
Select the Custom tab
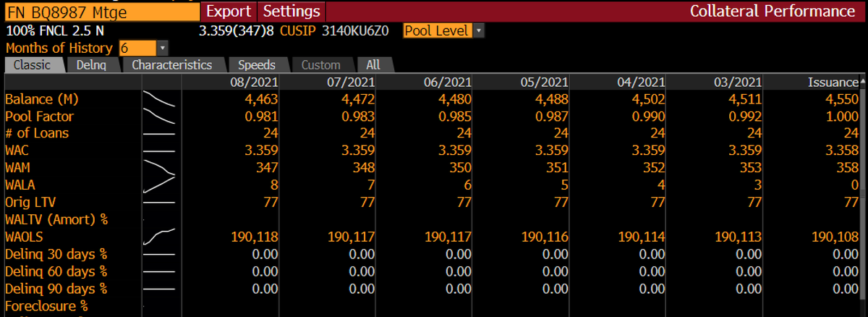321,65
